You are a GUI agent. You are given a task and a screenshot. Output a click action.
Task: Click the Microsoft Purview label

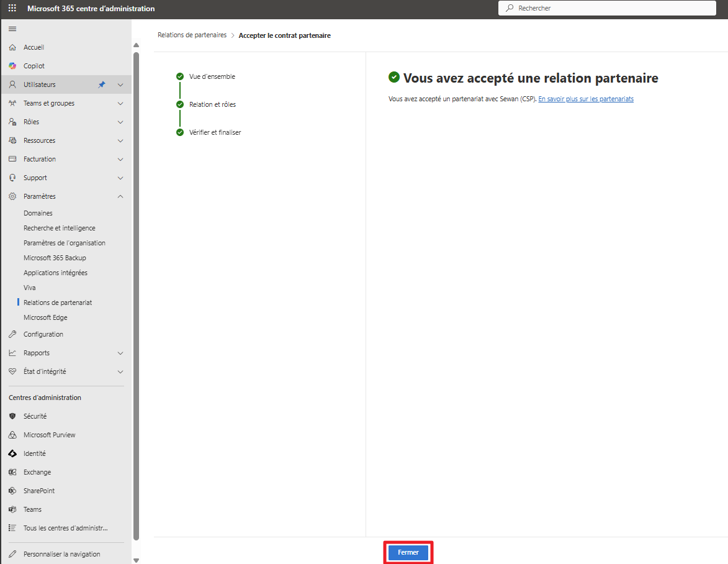coord(50,435)
